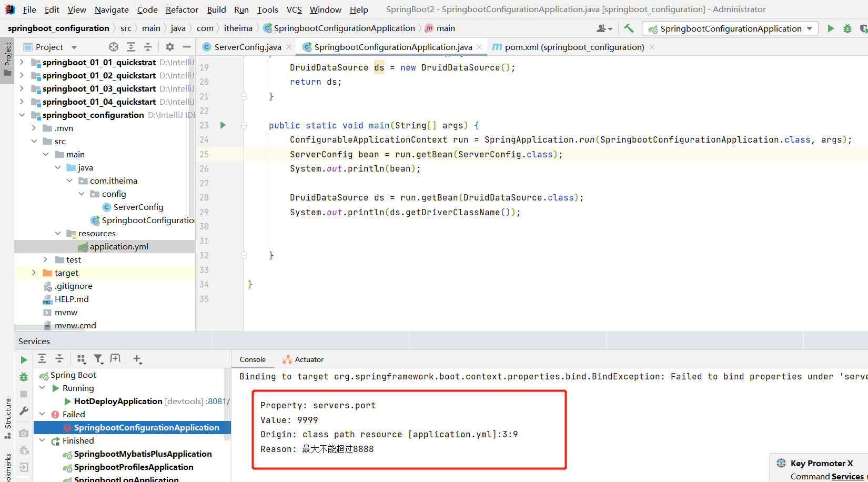Add a service with the plus icon
Image resolution: width=868 pixels, height=482 pixels.
(x=137, y=359)
